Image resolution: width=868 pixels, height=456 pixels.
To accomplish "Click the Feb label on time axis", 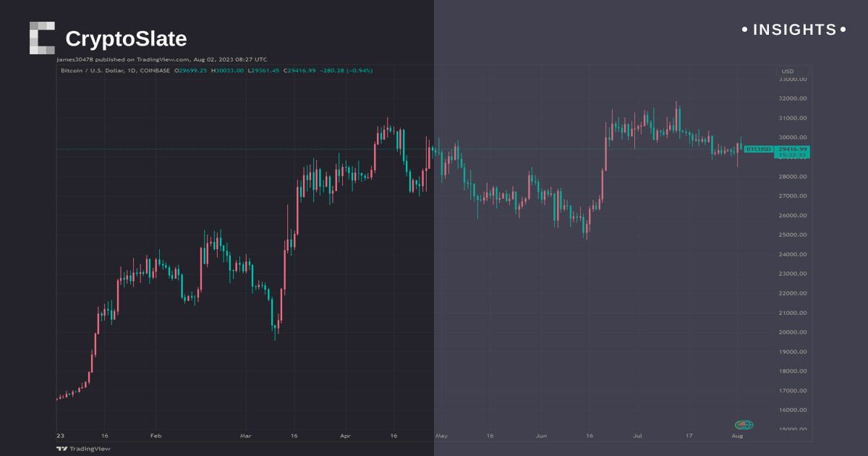I will [155, 436].
